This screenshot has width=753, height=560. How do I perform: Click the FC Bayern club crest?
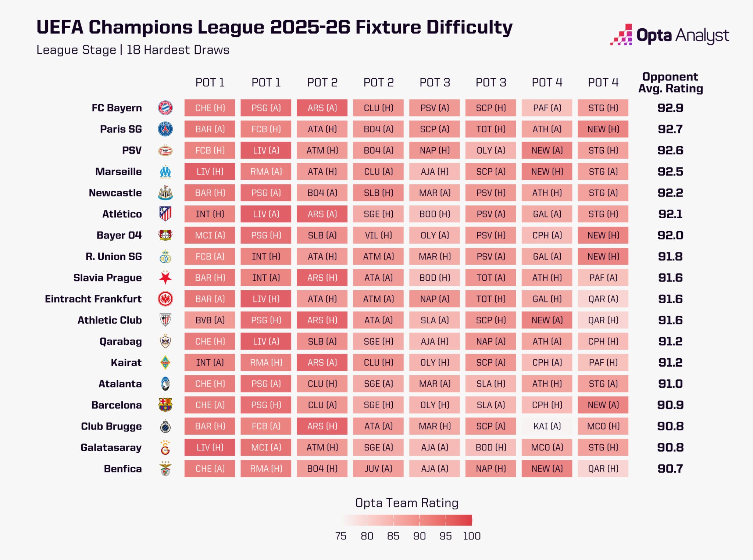click(x=165, y=108)
